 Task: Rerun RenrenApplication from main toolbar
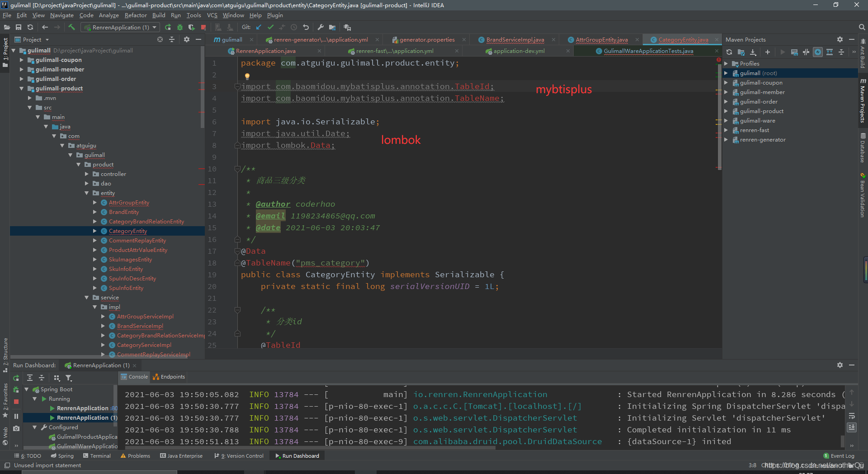pos(168,27)
